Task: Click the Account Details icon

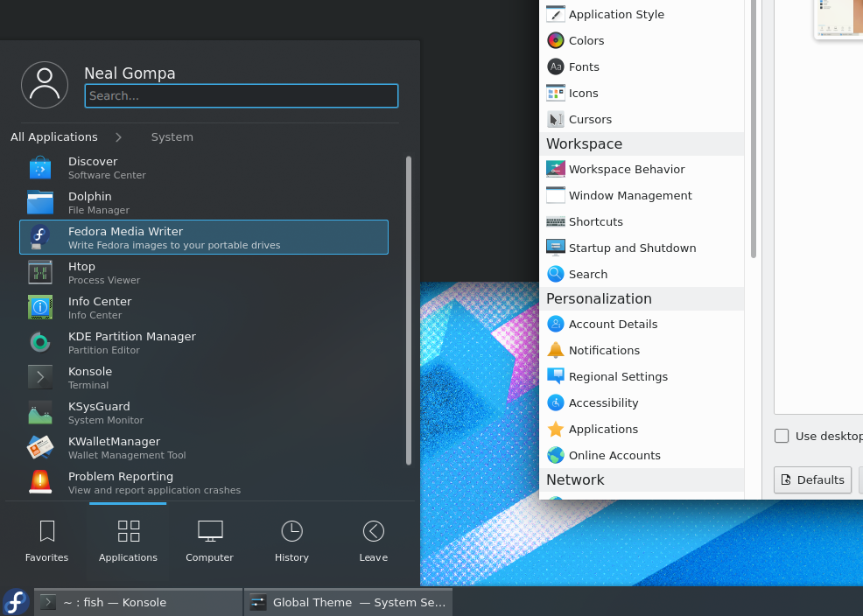Action: pyautogui.click(x=555, y=324)
